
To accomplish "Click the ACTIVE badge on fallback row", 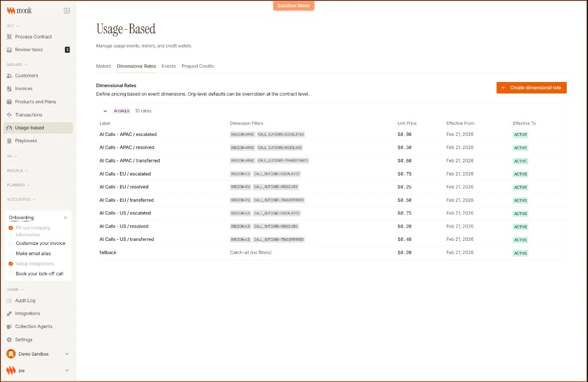I will coord(520,253).
